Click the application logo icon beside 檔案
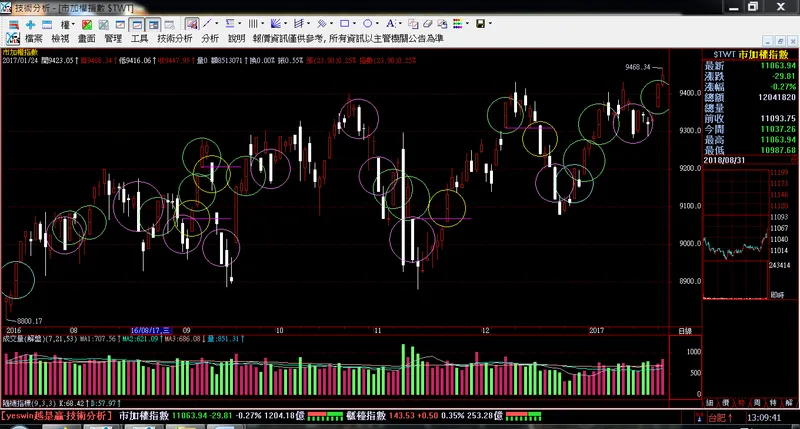 [13, 38]
